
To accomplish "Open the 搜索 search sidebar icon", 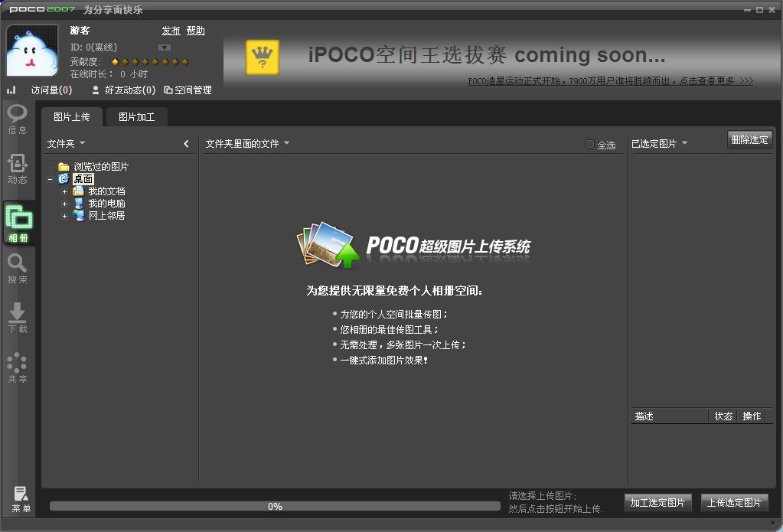I will point(18,269).
